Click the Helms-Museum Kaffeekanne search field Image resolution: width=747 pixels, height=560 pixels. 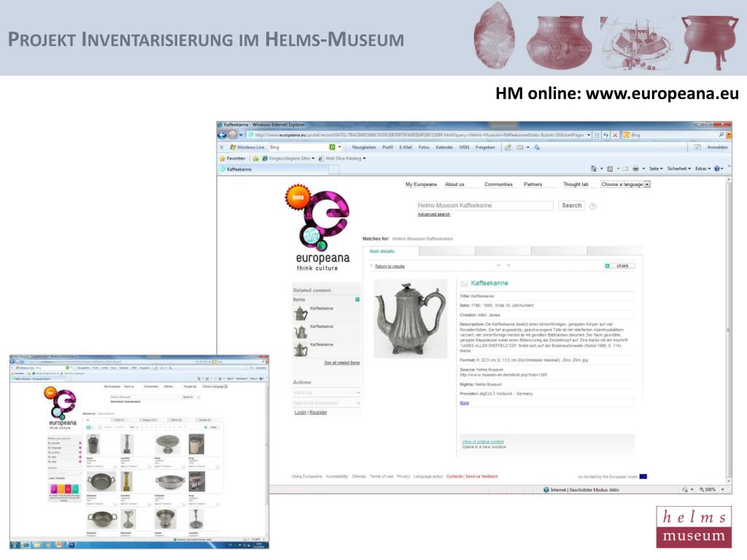click(x=484, y=206)
